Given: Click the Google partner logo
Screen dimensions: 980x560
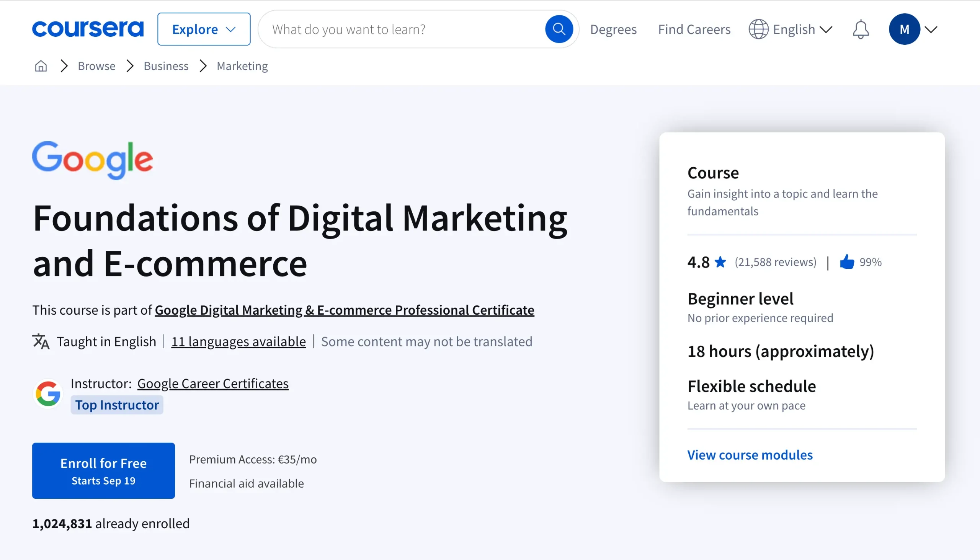Looking at the screenshot, I should pos(92,160).
